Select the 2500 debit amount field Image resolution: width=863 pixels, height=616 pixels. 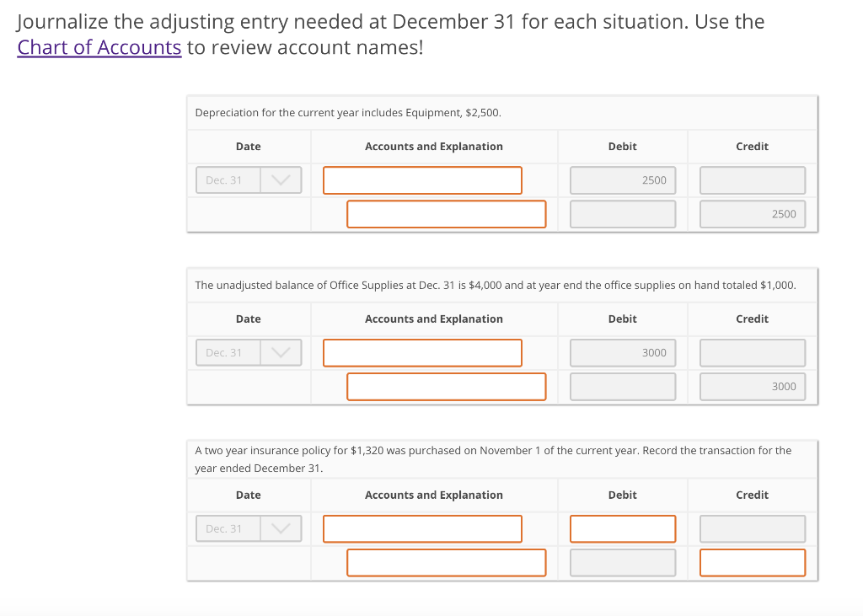pyautogui.click(x=622, y=179)
